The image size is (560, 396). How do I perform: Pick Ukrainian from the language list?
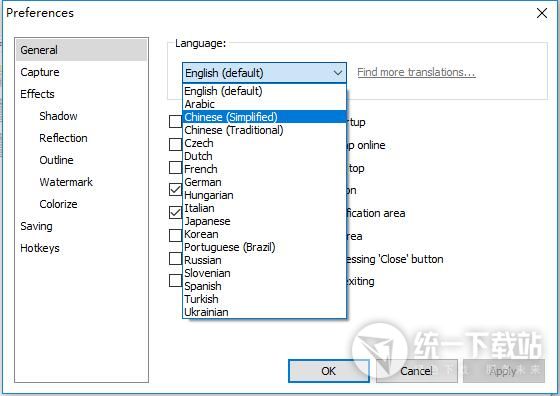264,312
